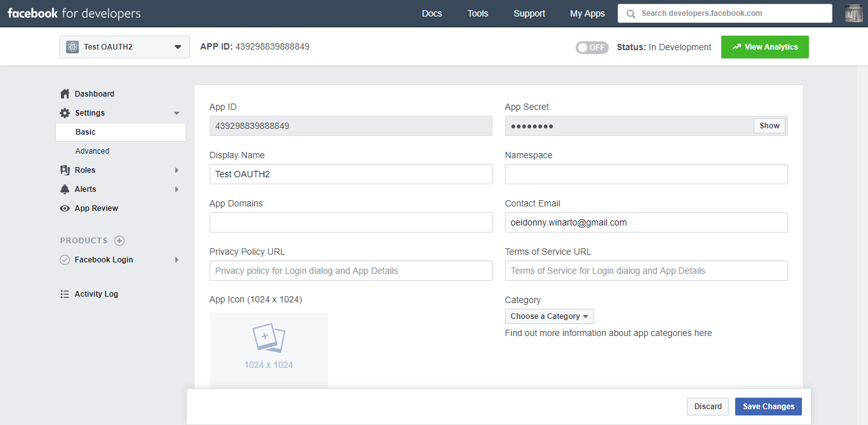This screenshot has width=868, height=425.
Task: Open My Apps menu
Action: click(x=588, y=13)
